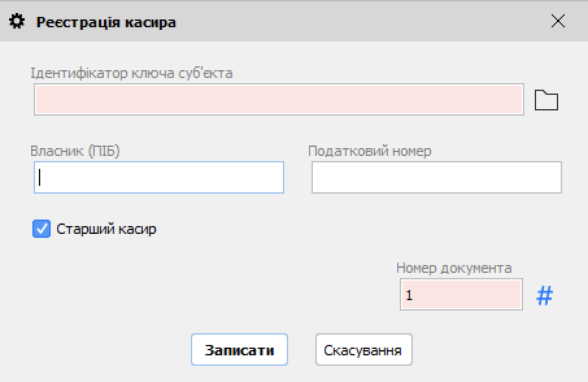Viewport: 588px width, 382px height.
Task: Select the Податковий номер input
Action: (x=436, y=177)
